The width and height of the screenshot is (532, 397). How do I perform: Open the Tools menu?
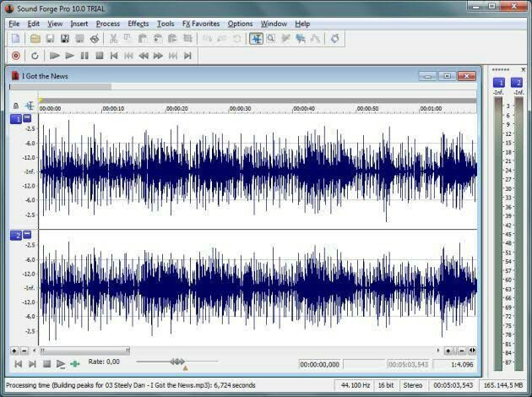pyautogui.click(x=166, y=24)
